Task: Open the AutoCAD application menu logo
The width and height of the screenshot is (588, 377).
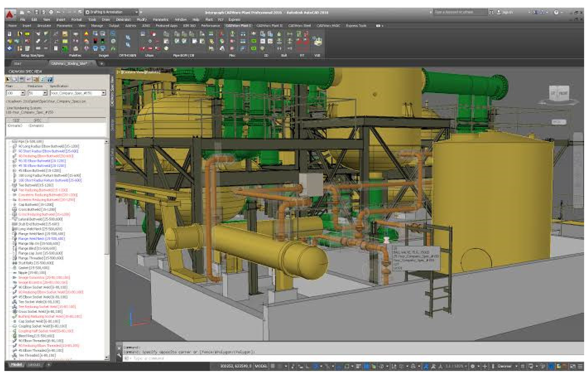Action: coord(9,15)
